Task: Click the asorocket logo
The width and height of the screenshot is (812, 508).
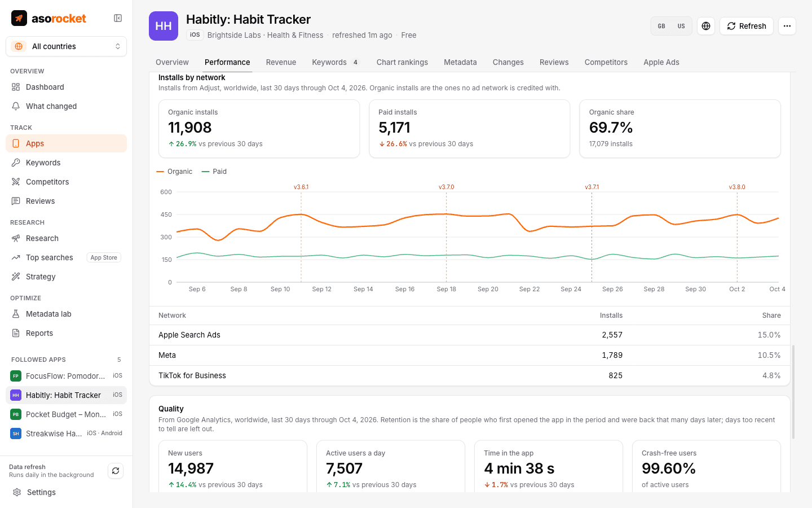Action: (48, 18)
